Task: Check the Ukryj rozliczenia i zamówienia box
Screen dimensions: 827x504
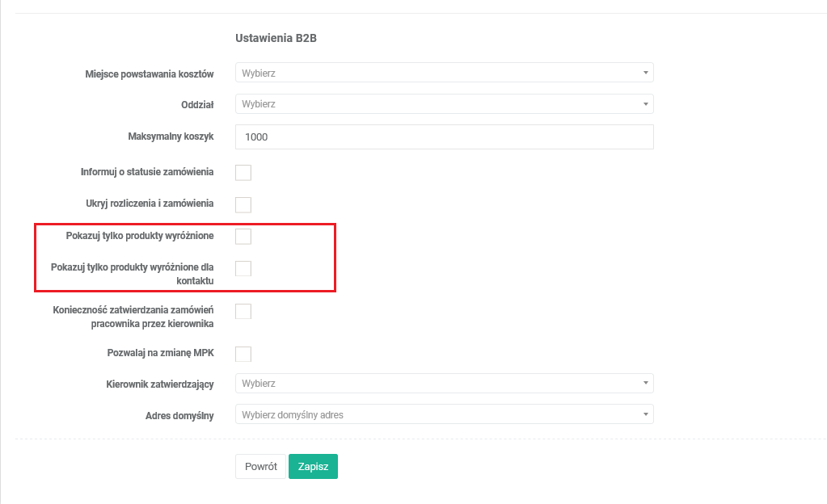Action: click(243, 204)
